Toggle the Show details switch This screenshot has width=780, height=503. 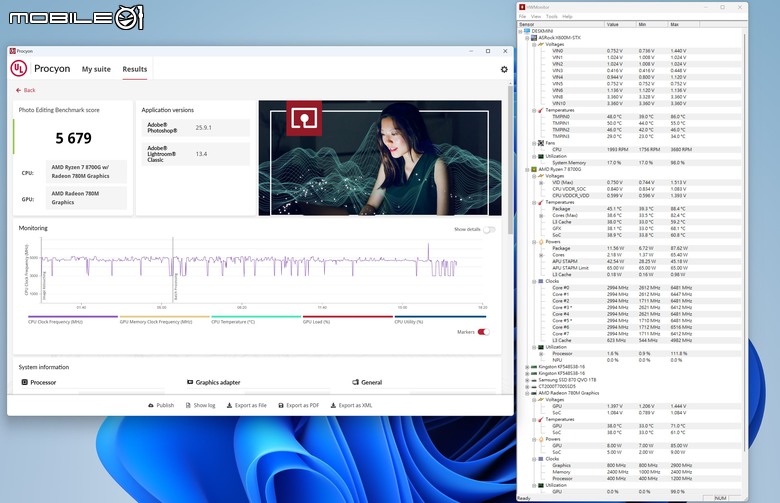[x=489, y=229]
